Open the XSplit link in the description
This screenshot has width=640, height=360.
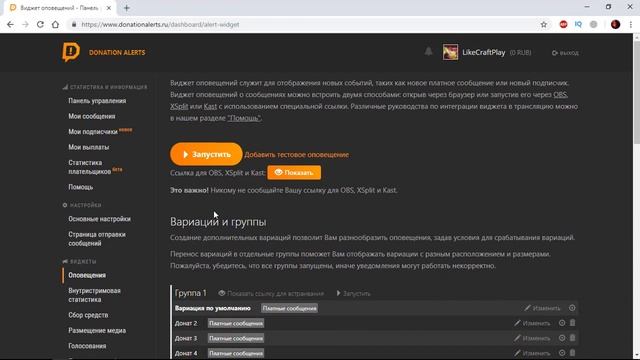click(179, 107)
